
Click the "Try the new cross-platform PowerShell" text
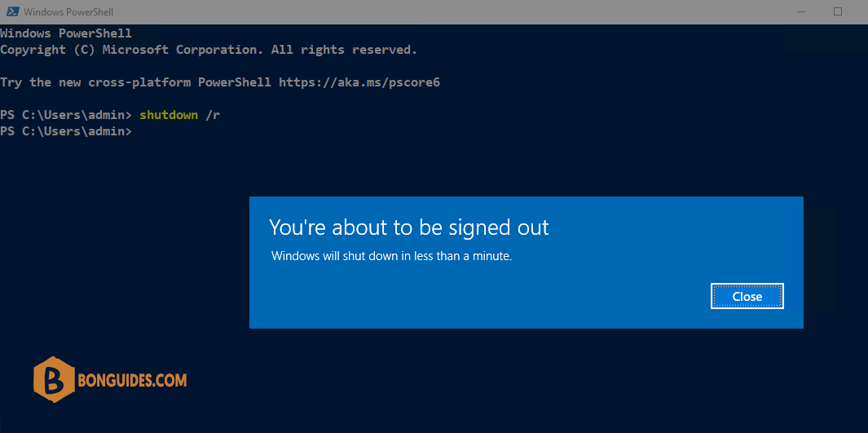[135, 82]
